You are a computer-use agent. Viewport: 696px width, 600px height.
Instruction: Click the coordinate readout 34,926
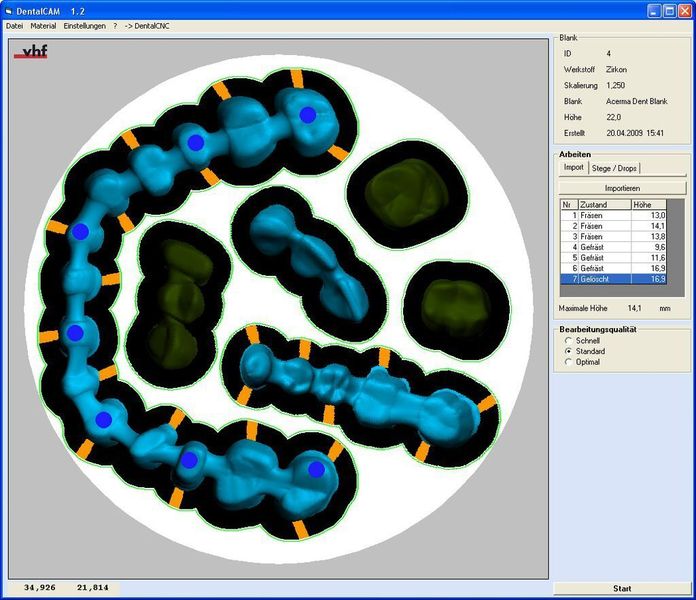tap(40, 588)
